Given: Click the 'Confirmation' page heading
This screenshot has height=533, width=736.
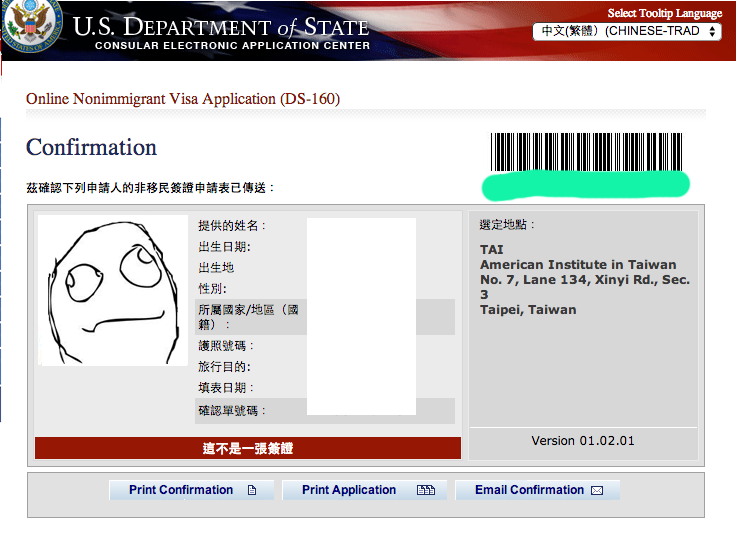Looking at the screenshot, I should click(x=92, y=147).
